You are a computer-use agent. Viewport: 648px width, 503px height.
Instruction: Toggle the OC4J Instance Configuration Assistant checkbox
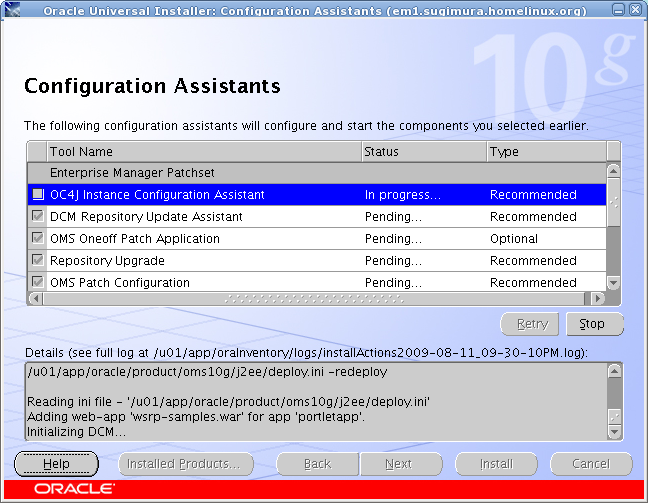pos(38,194)
